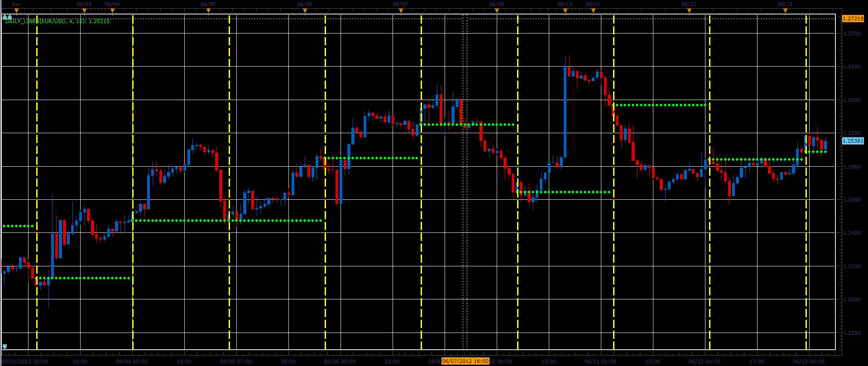The height and width of the screenshot is (366, 868).
Task: Click the 1.2250 price axis label
Action: point(852,333)
